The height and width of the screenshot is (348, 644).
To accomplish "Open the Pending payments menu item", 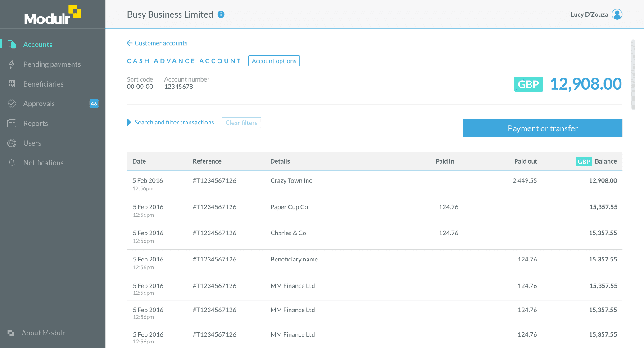I will click(x=52, y=64).
